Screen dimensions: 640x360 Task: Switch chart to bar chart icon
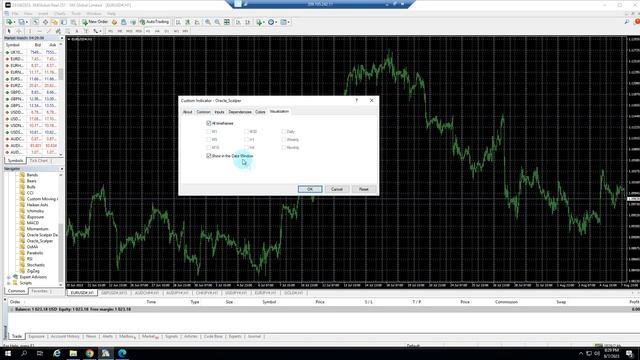tap(178, 22)
